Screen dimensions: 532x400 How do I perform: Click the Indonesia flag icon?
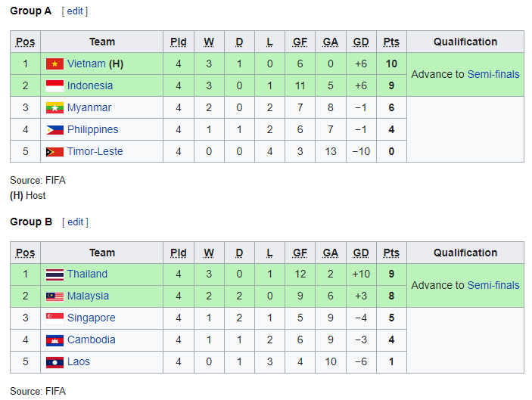coord(54,85)
